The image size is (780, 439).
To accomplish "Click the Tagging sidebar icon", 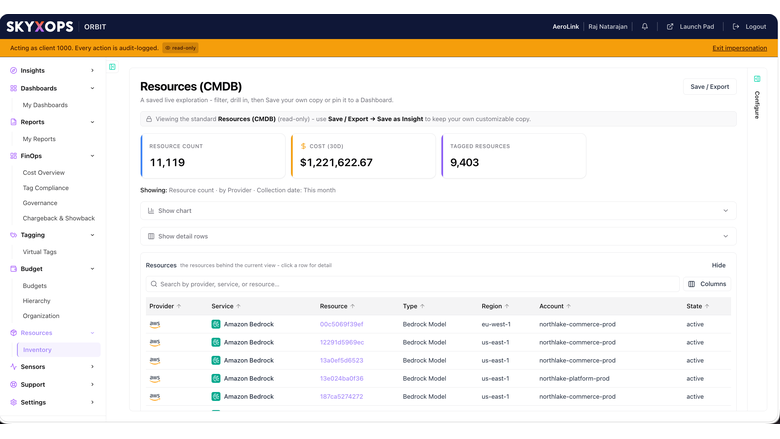I will pyautogui.click(x=13, y=235).
